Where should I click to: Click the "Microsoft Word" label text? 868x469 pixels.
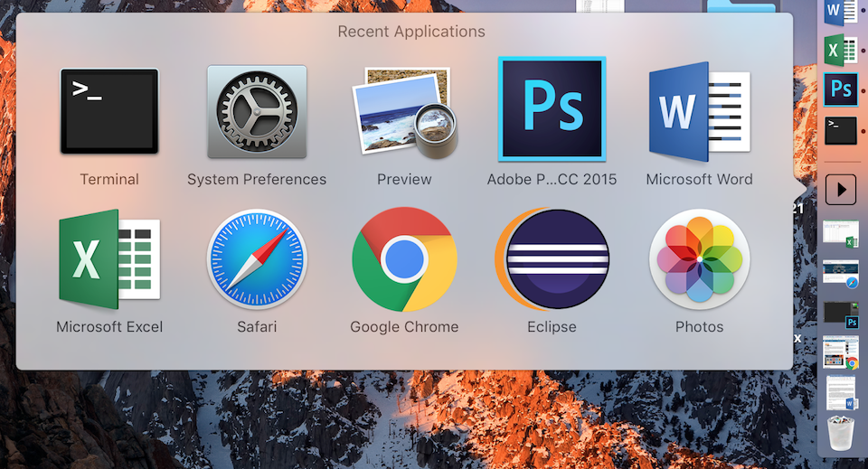(x=699, y=179)
